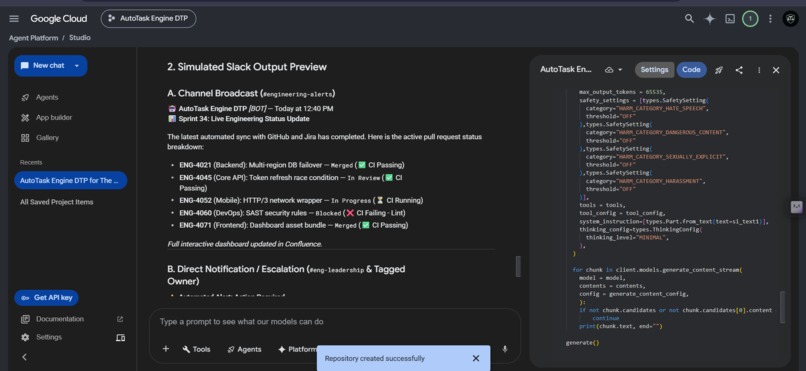Expand the New chat dropdown arrow

[77, 66]
